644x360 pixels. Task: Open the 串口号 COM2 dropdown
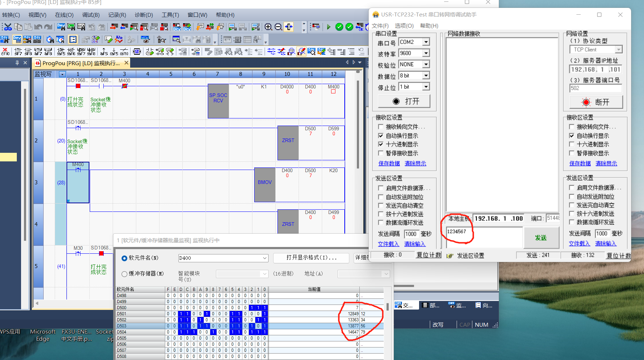426,42
